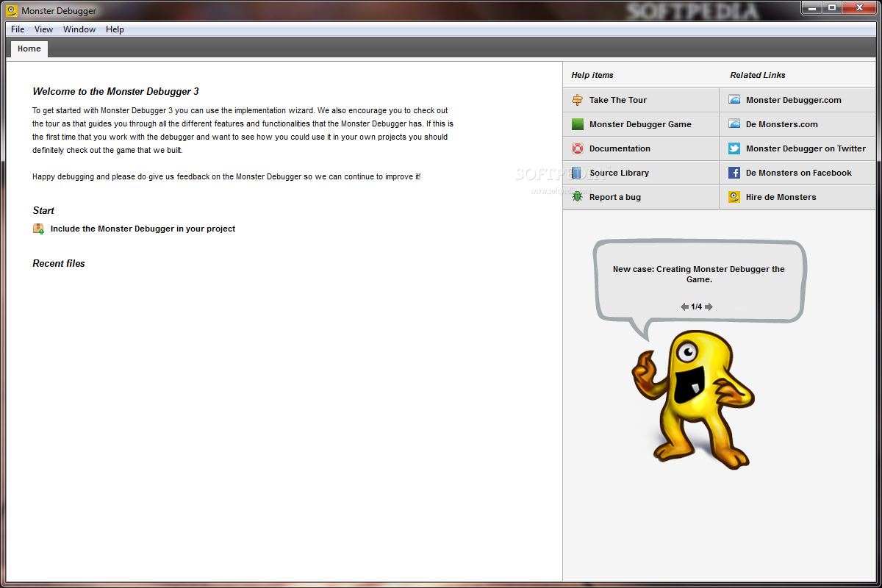Screen dimensions: 882x588
Task: Click the 1/4 page indicator
Action: [696, 307]
